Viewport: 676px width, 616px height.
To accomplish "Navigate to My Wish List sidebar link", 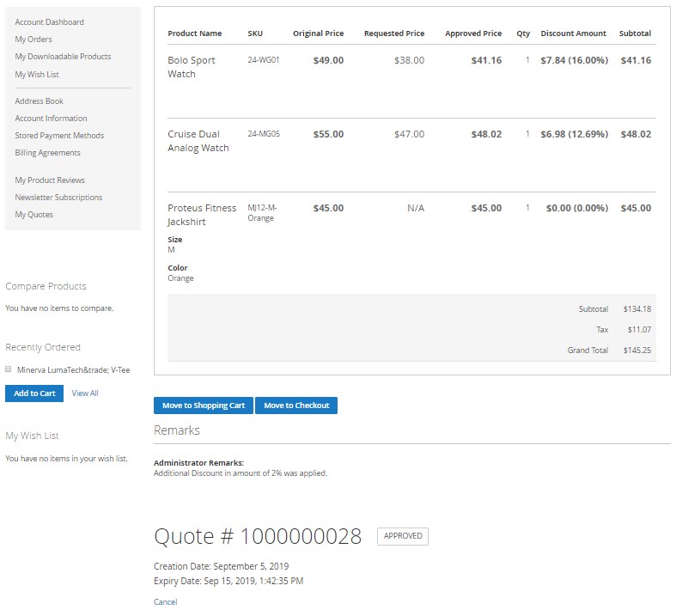I will click(37, 75).
